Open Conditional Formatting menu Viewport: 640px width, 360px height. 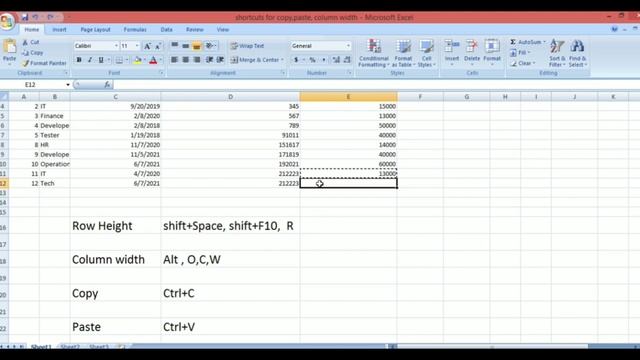point(374,53)
